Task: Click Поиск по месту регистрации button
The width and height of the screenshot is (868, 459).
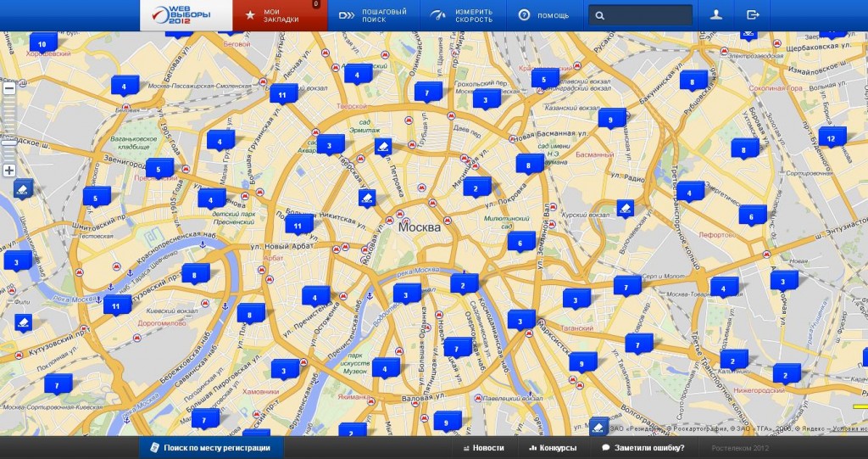Action: click(x=210, y=448)
